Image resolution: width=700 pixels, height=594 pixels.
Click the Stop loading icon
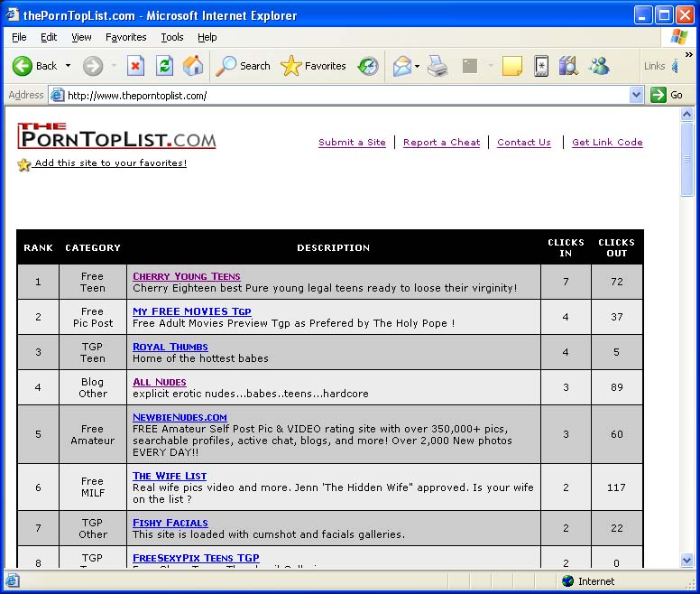coord(135,66)
